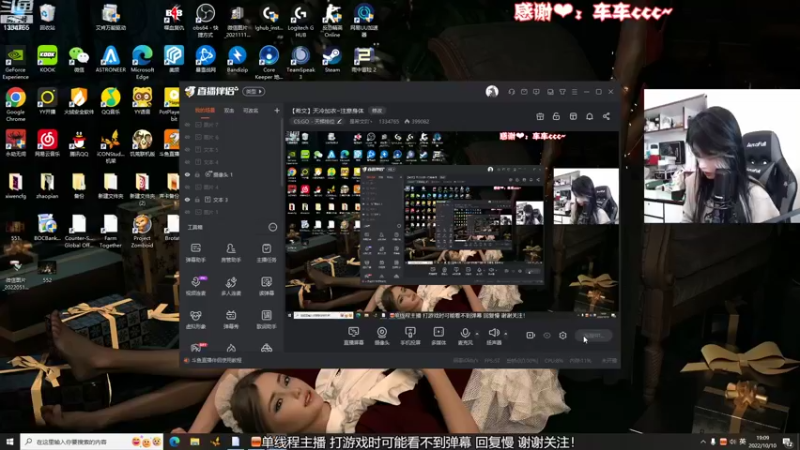
Task: Open the 读弹幕 tool
Action: coord(266,286)
